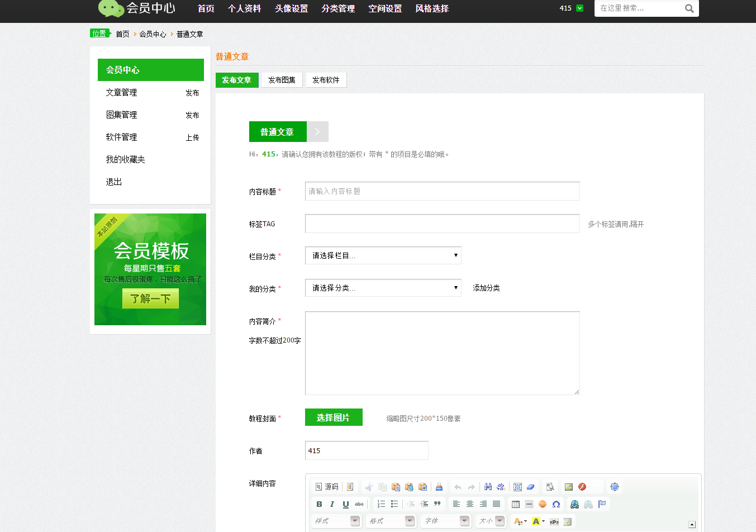Click the Undo arrow in editor toolbar
Screen dimensions: 756x532
[458, 487]
